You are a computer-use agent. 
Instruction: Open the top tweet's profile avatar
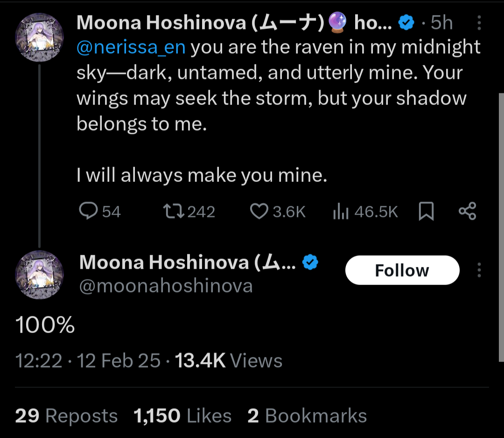click(39, 38)
